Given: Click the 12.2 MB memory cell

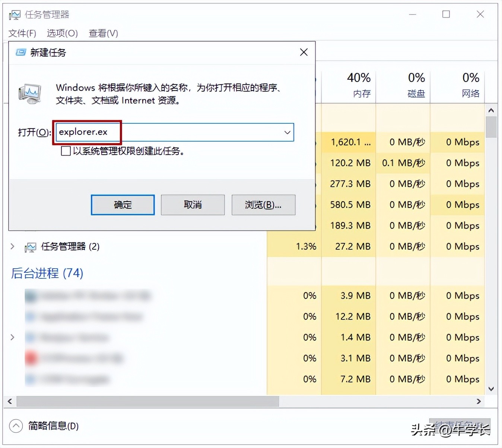Looking at the screenshot, I should point(349,316).
